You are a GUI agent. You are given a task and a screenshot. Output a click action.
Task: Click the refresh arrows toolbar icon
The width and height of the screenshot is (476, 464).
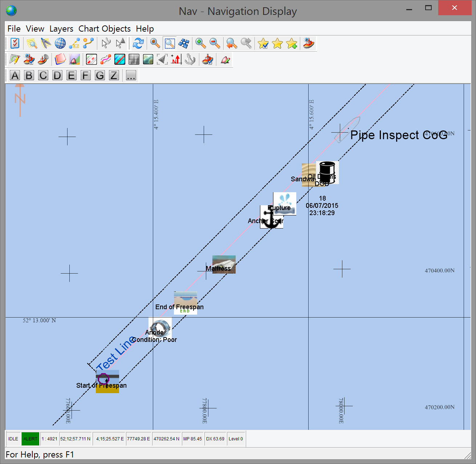coord(138,44)
